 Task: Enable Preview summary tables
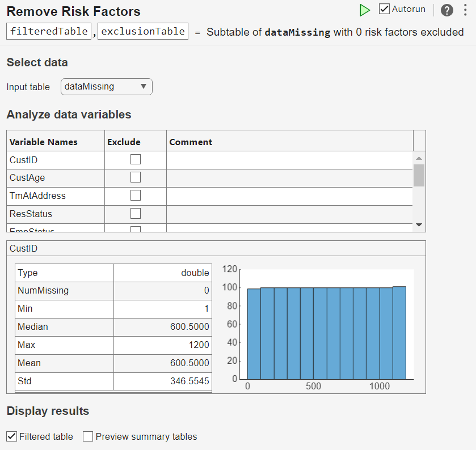click(88, 436)
